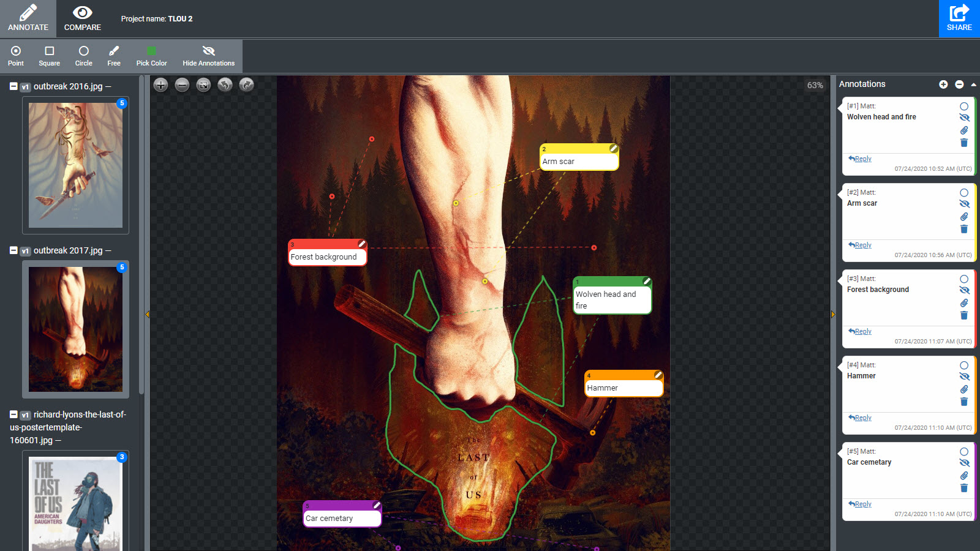Open outbreak 2017.jpg thumbnail
Viewport: 980px width, 551px height.
click(x=75, y=329)
